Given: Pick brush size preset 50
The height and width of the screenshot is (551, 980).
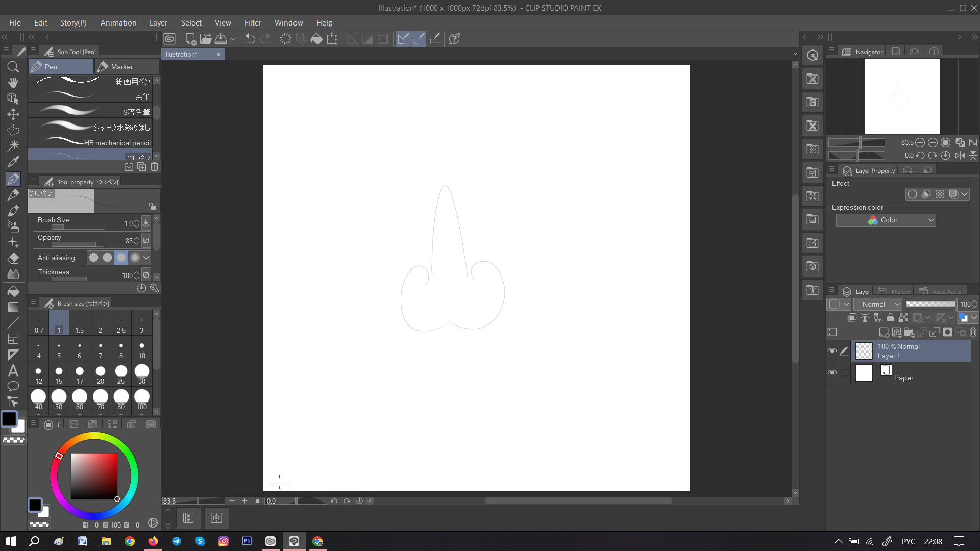Looking at the screenshot, I should 59,399.
